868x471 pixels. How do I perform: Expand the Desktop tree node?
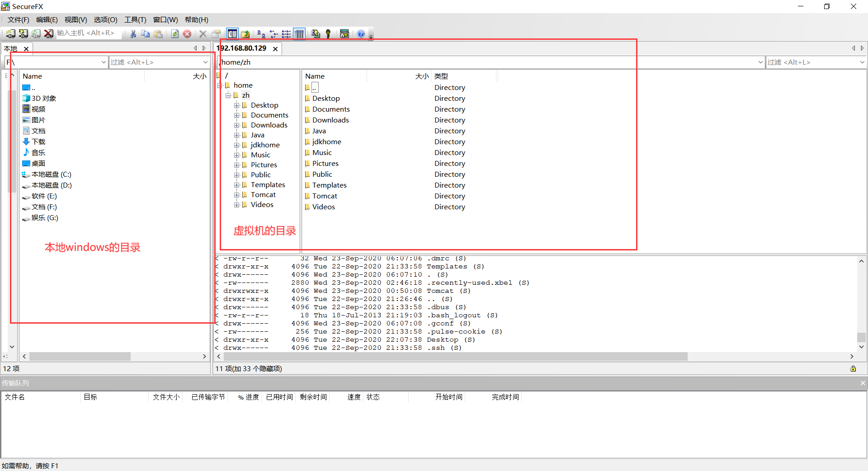[236, 105]
